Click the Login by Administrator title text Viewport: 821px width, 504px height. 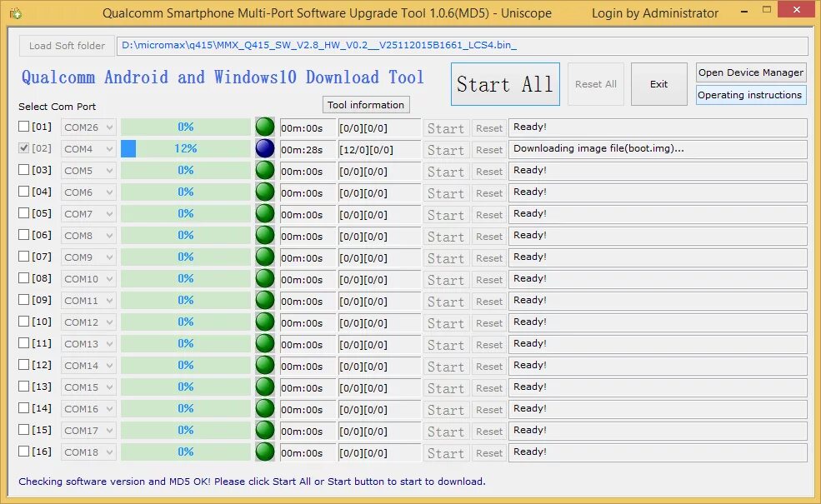coord(655,13)
